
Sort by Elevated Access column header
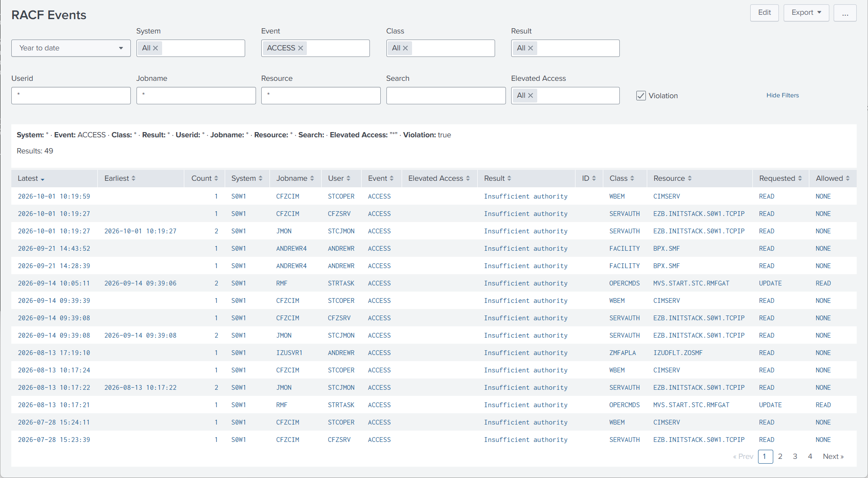click(439, 179)
